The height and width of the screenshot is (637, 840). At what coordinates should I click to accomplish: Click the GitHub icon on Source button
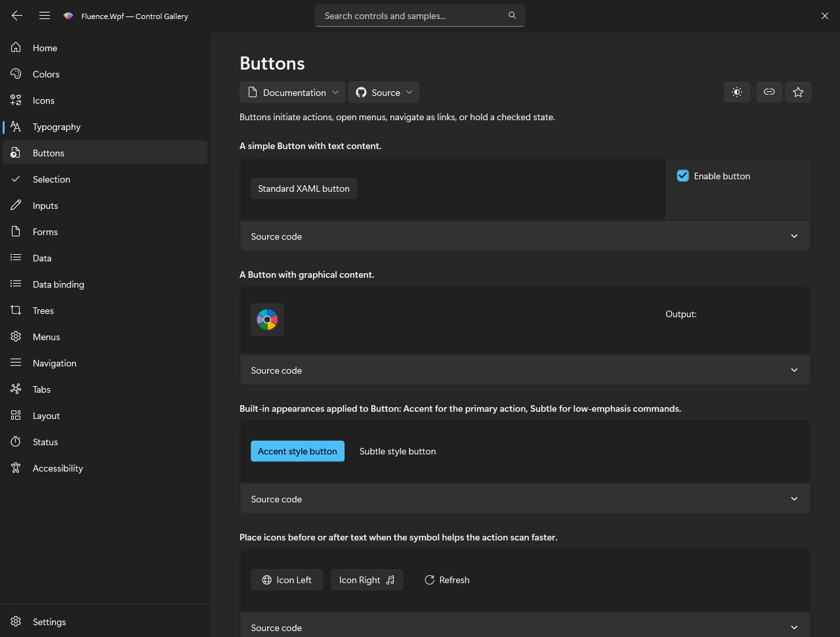[x=361, y=92]
